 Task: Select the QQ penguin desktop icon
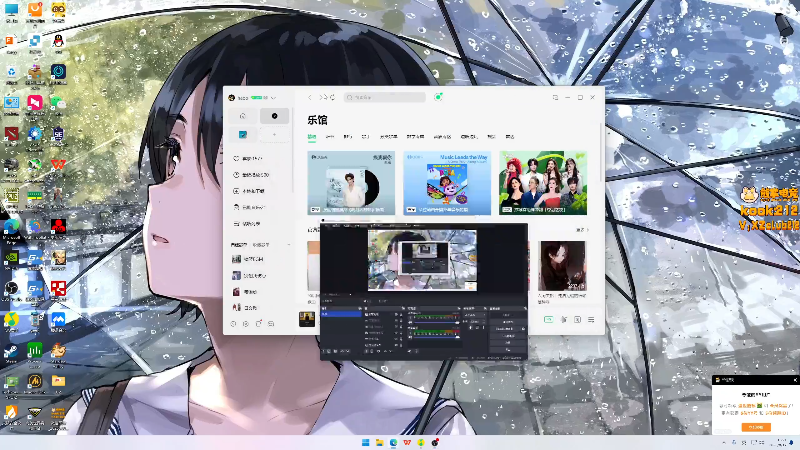(58, 43)
